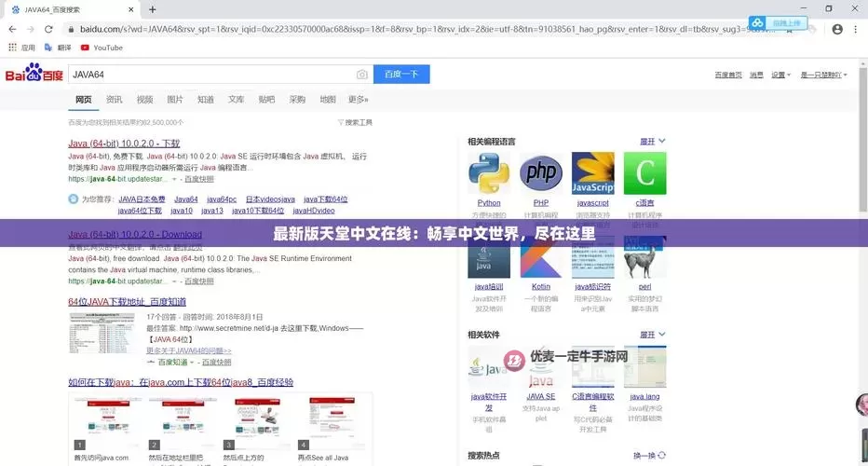Image resolution: width=868 pixels, height=466 pixels.
Task: Close the JAVA64_百度搜索 tab
Action: pos(131,9)
